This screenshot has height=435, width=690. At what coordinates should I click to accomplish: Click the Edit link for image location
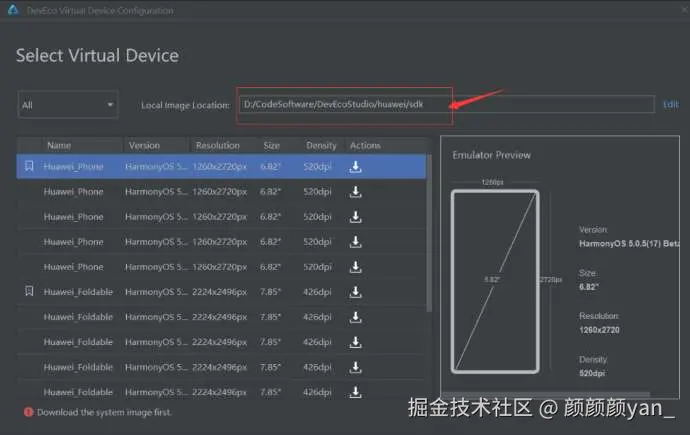pos(671,104)
